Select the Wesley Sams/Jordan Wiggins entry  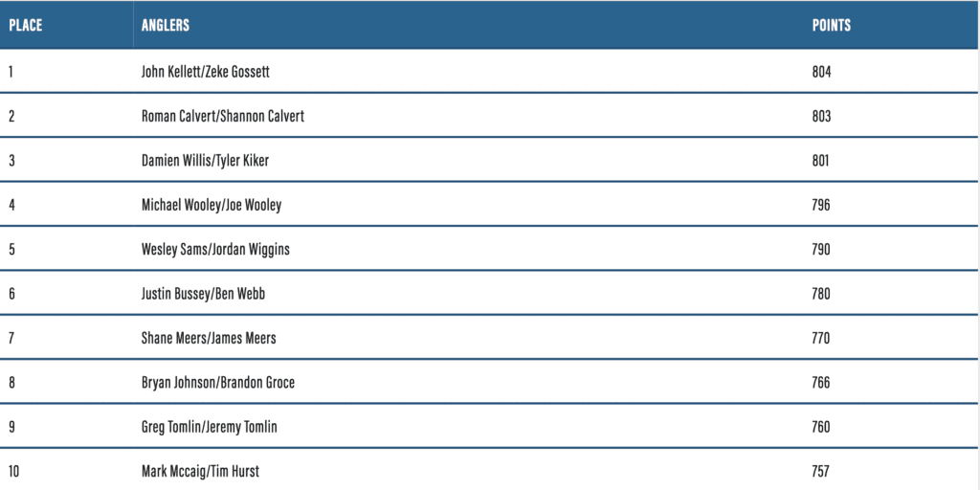click(215, 249)
